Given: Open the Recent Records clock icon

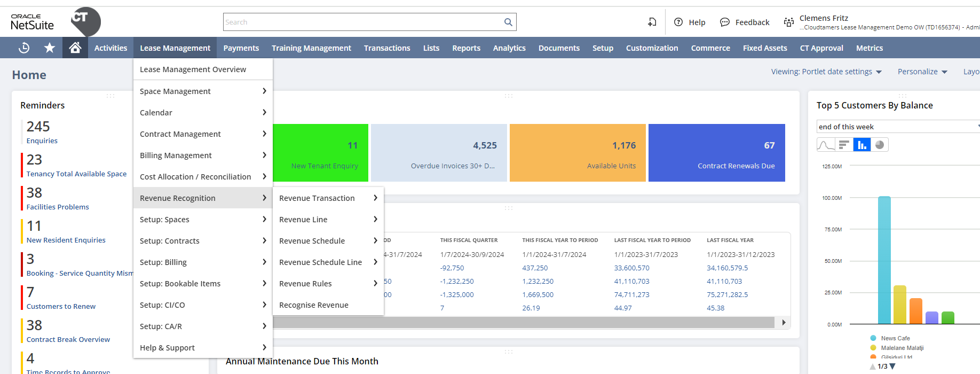Looking at the screenshot, I should [24, 48].
